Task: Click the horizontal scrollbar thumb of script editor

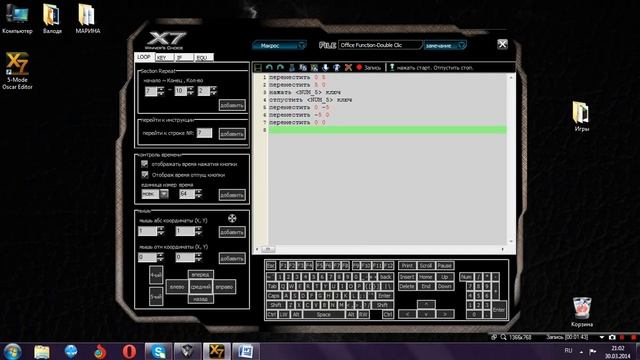Action: point(268,249)
